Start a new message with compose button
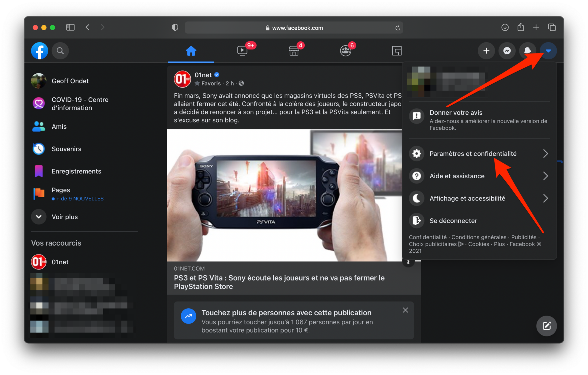The height and width of the screenshot is (375, 588). [546, 326]
